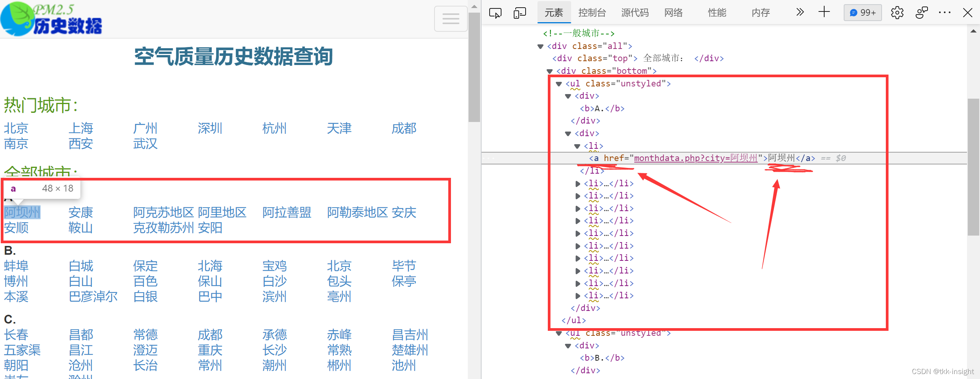Switch to the 性能 tab
Viewport: 980px width, 379px height.
717,13
